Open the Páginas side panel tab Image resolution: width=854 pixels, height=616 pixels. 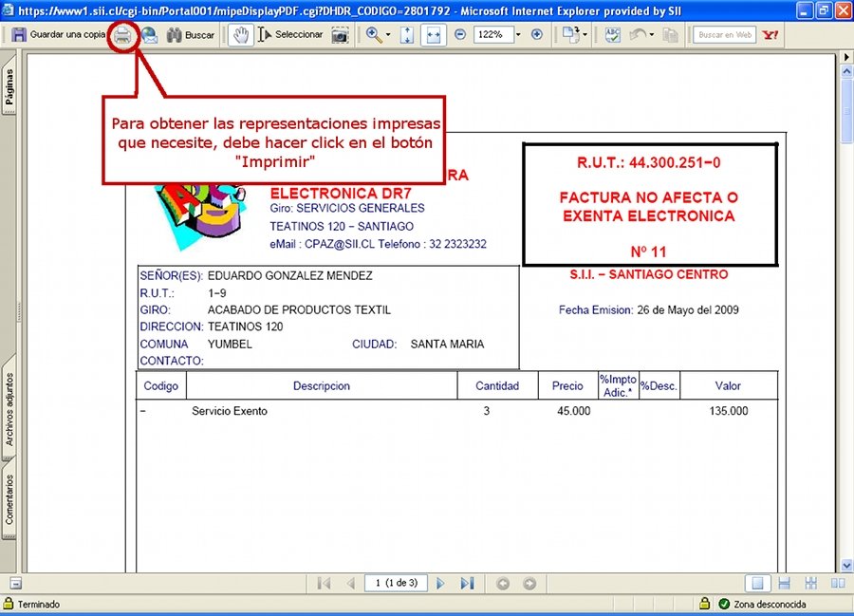point(9,93)
